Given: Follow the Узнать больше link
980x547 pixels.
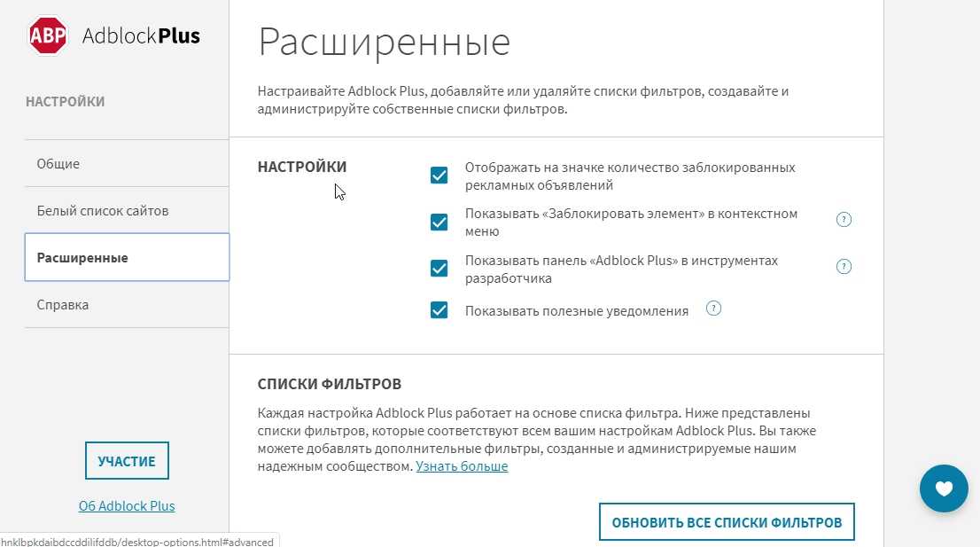Looking at the screenshot, I should point(462,466).
